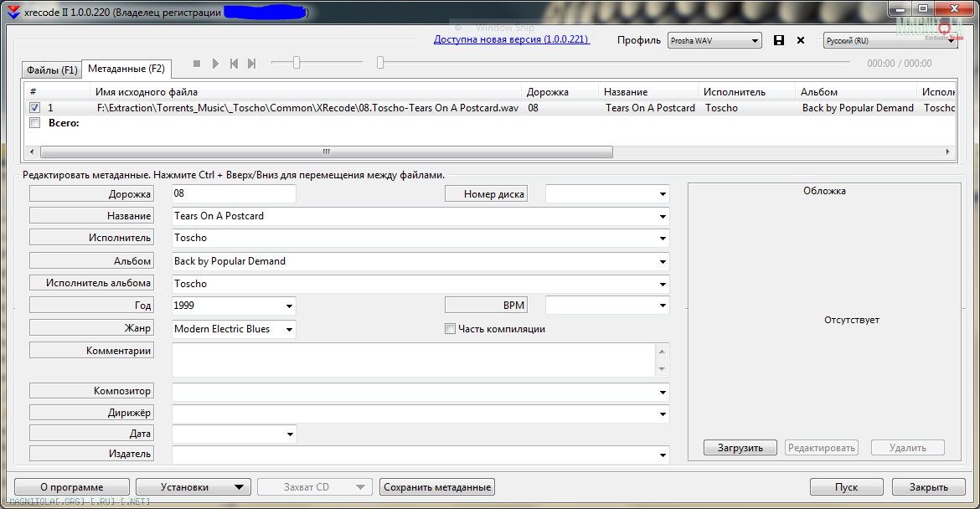The image size is (980, 509).
Task: Uncheck the checkbox for file row 1
Action: [34, 108]
